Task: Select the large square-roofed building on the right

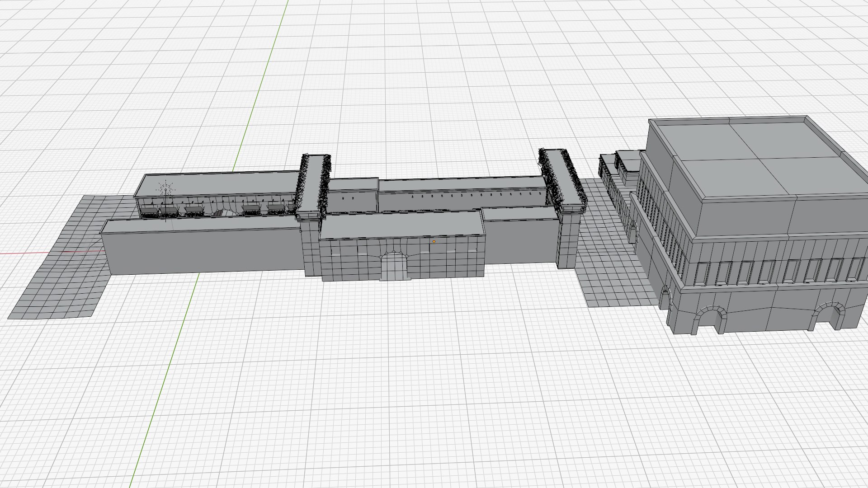Action: tap(750, 226)
